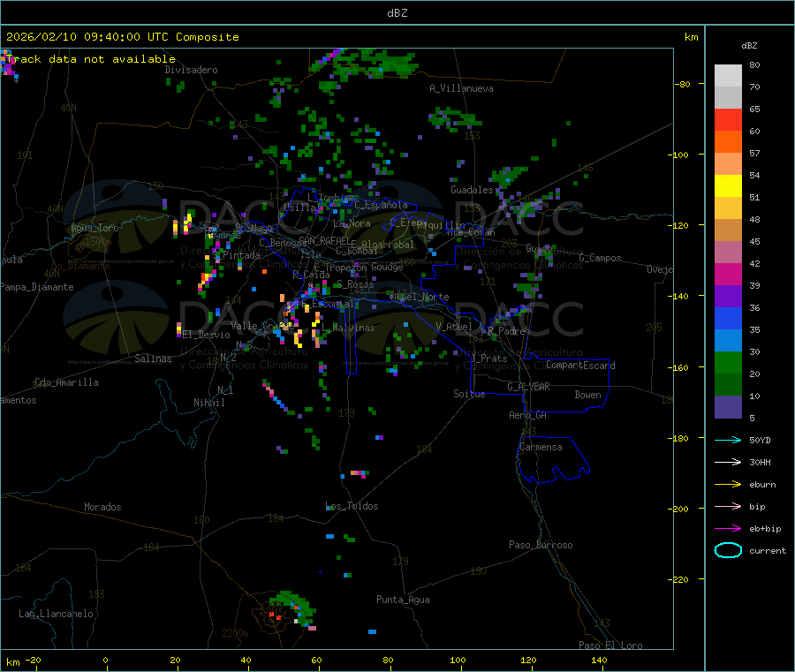
Task: Click the Lag.Llancanelo map label
Action: [56, 614]
